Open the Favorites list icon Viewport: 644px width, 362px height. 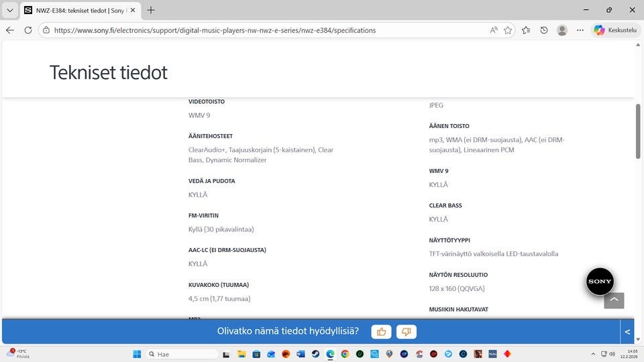click(526, 30)
